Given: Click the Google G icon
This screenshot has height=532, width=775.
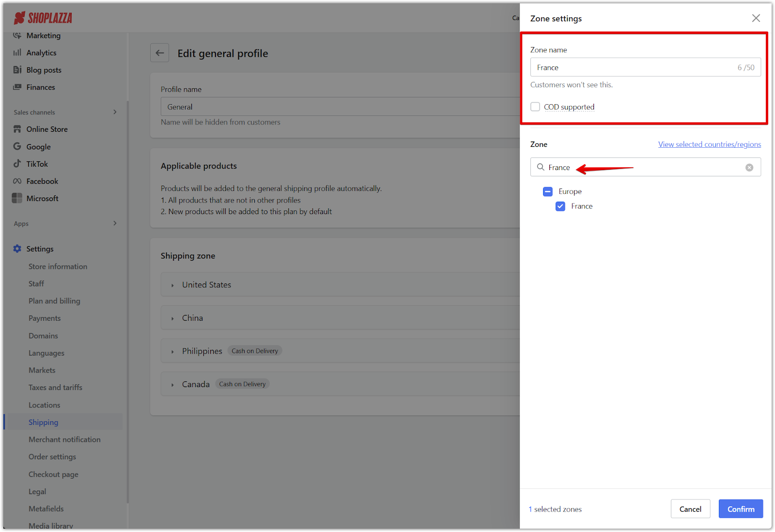Looking at the screenshot, I should click(17, 146).
